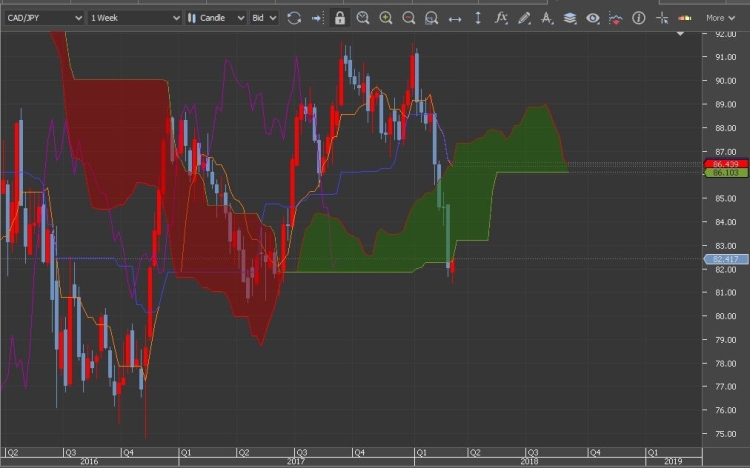
Task: Open the fx indicators menu
Action: [x=501, y=18]
